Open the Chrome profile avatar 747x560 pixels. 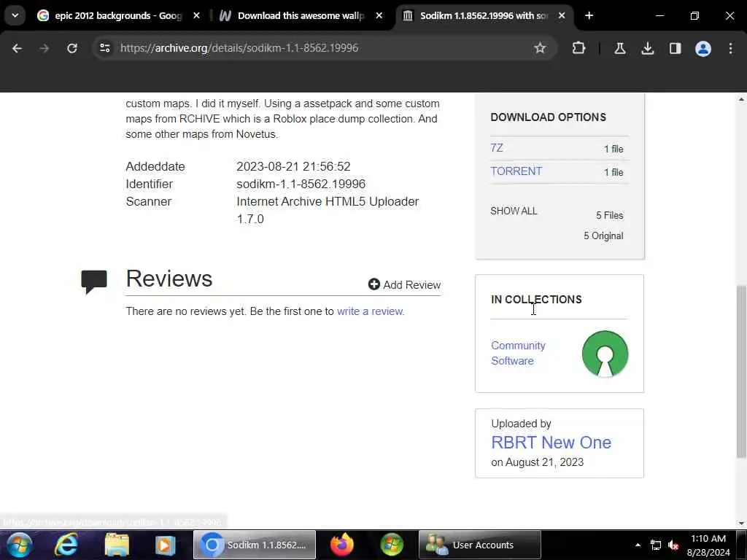[x=703, y=48]
